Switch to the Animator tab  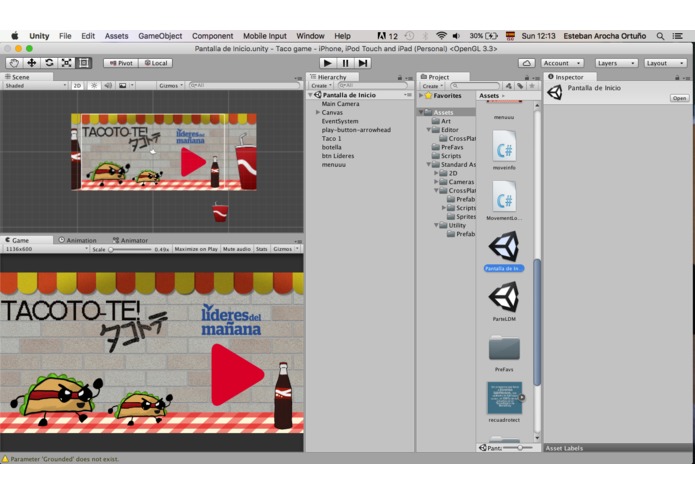(x=130, y=240)
